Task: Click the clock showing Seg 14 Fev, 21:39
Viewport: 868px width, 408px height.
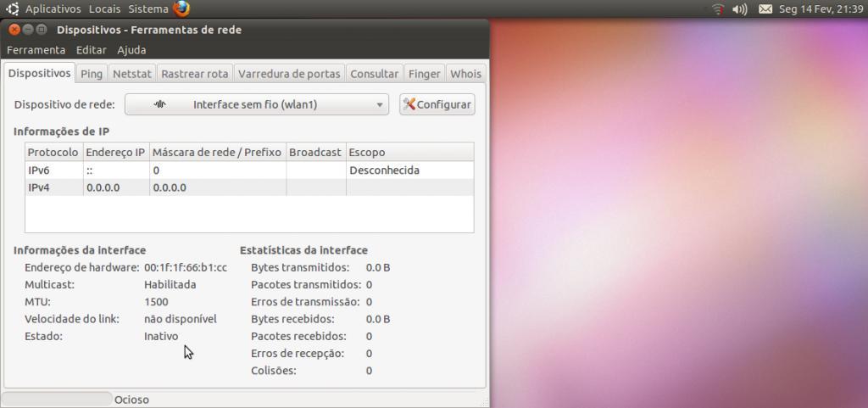Action: click(x=821, y=9)
